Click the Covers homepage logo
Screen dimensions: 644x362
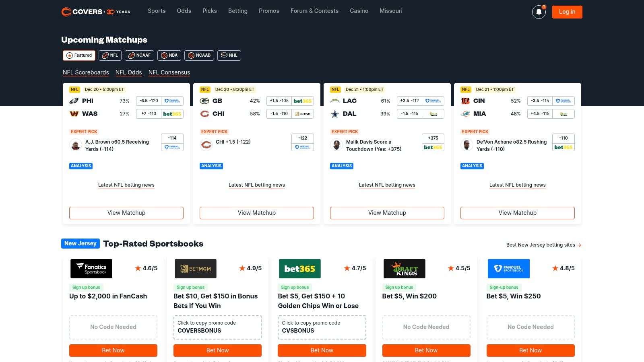(95, 12)
